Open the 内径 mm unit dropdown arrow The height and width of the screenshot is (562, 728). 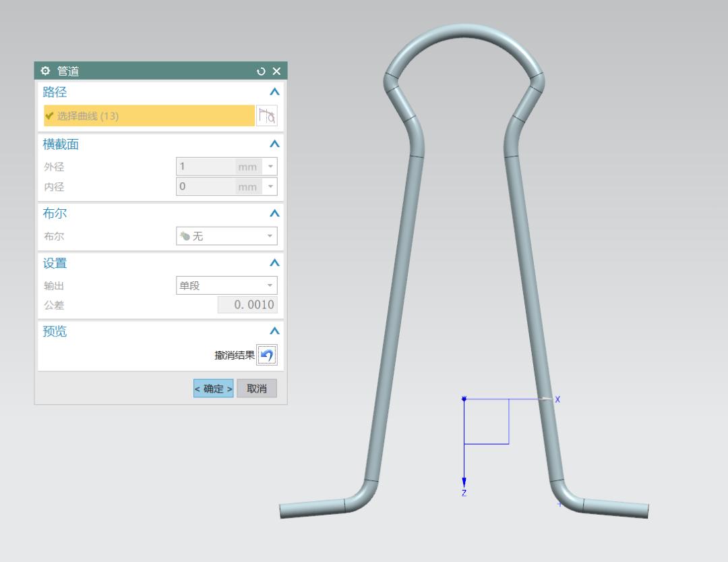[270, 187]
